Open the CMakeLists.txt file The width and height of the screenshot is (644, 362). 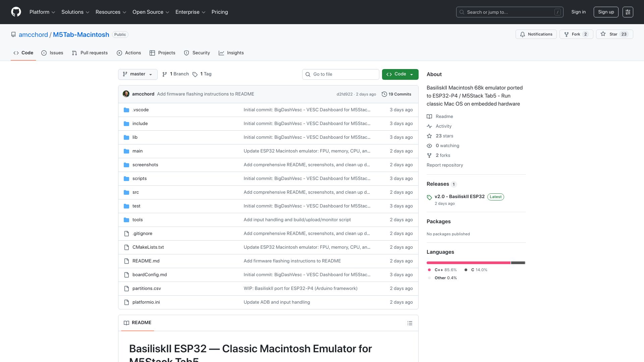coord(148,247)
